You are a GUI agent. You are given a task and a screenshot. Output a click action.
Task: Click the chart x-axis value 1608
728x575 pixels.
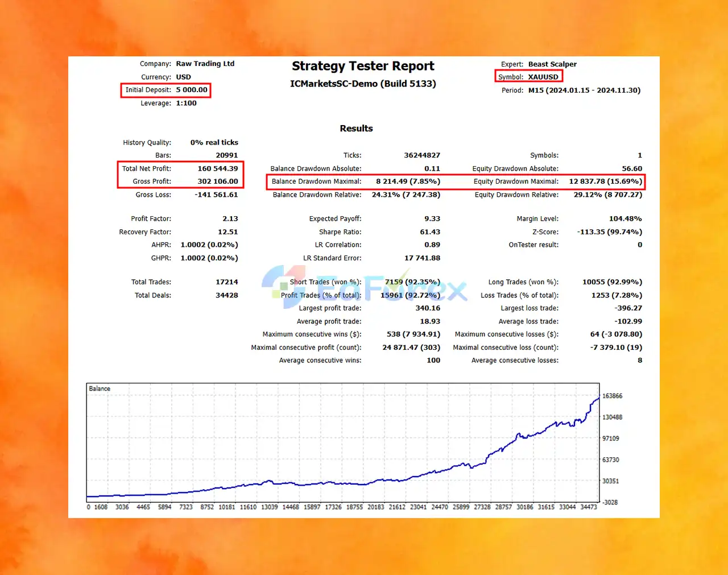click(x=101, y=507)
